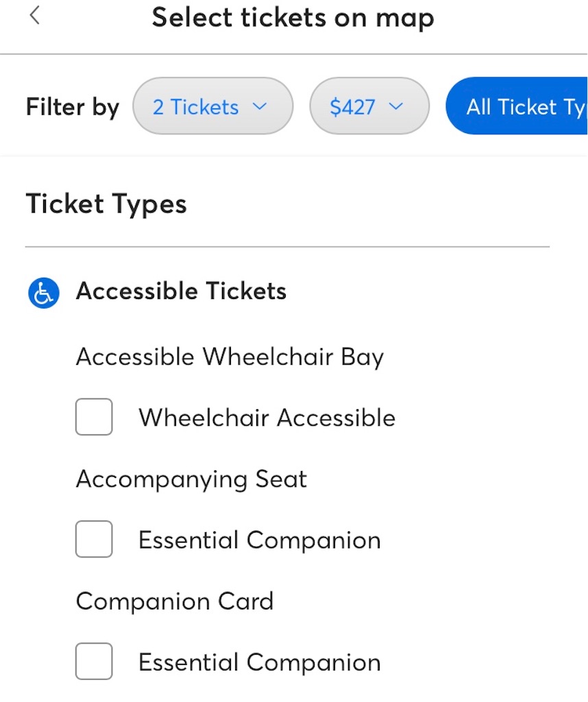The width and height of the screenshot is (588, 702).
Task: Click the Accessible Tickets section heading
Action: 181,291
